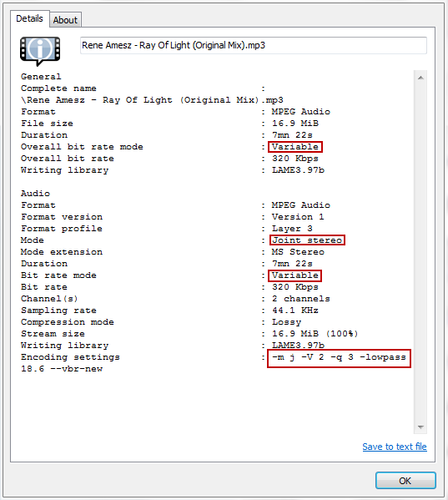Select the '18.6 --vbr-new' line
The width and height of the screenshot is (448, 500).
click(62, 369)
